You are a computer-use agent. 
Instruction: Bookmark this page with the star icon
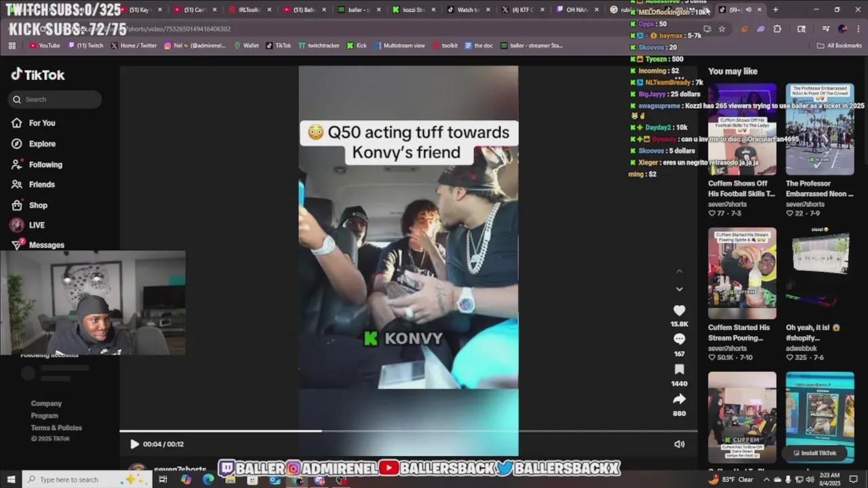722,29
